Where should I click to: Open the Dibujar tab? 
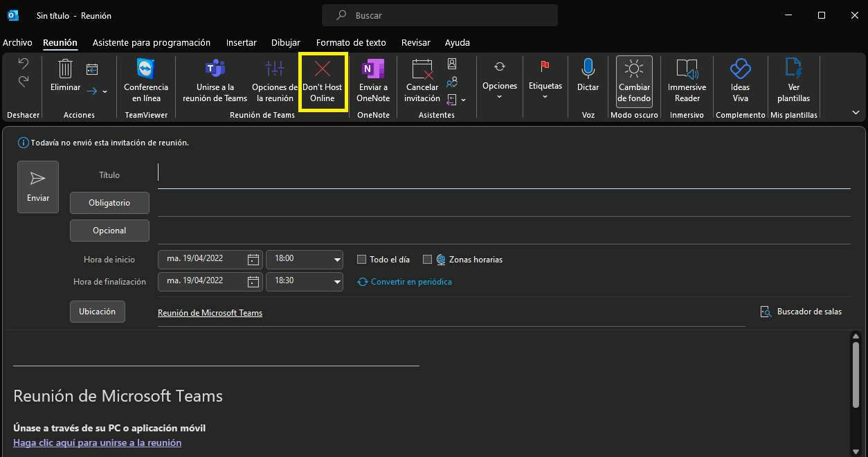tap(286, 42)
